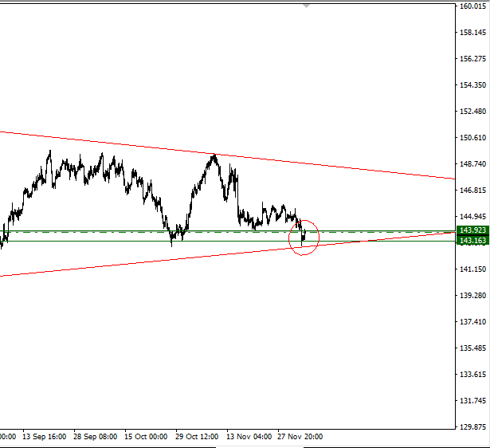This screenshot has width=490, height=448.
Task: Click the 28 Sep 08:00 time label
Action: click(x=96, y=436)
